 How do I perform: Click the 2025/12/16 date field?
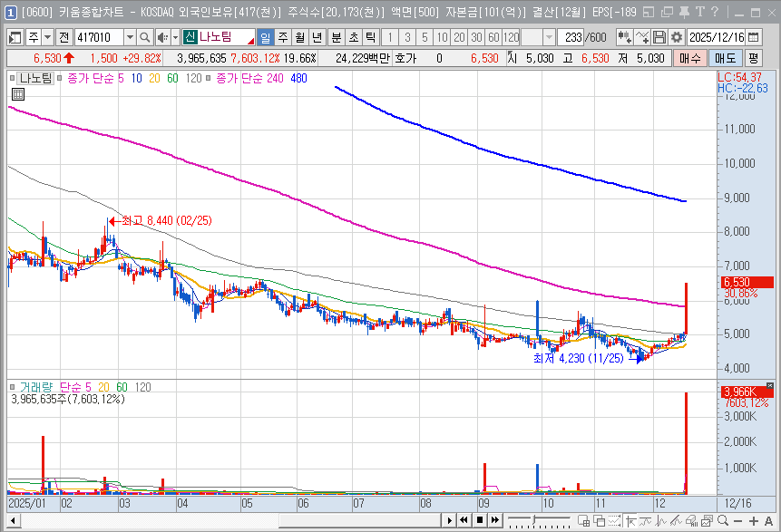point(717,37)
